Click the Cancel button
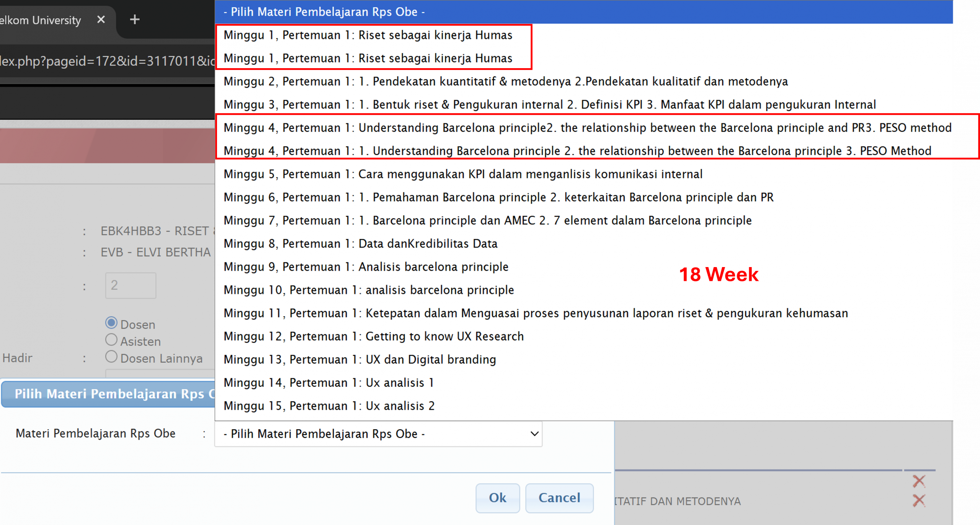This screenshot has width=980, height=525. pos(559,498)
